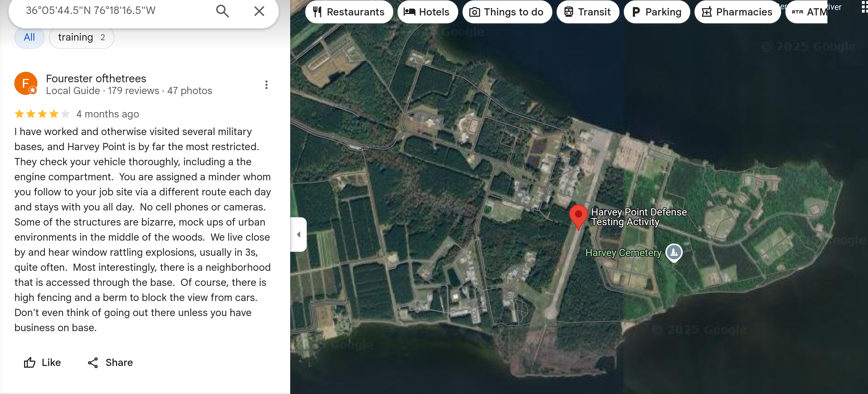The width and height of the screenshot is (868, 394).
Task: Show nearby Hotels on the map
Action: 427,12
